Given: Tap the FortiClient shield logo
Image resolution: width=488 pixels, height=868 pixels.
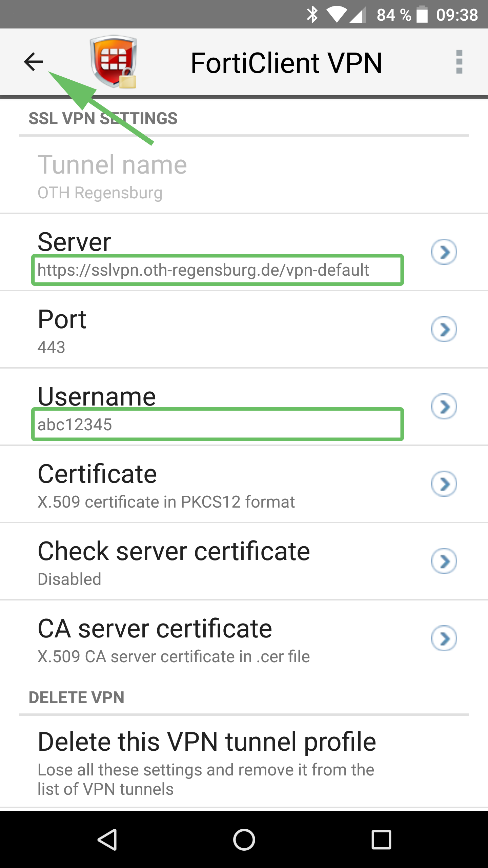Looking at the screenshot, I should click(x=114, y=62).
